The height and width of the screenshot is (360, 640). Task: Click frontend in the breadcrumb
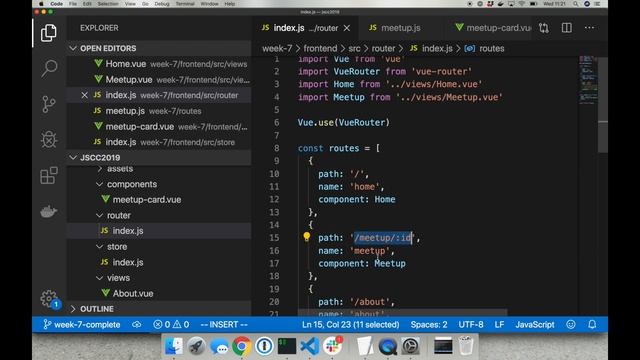coord(320,49)
